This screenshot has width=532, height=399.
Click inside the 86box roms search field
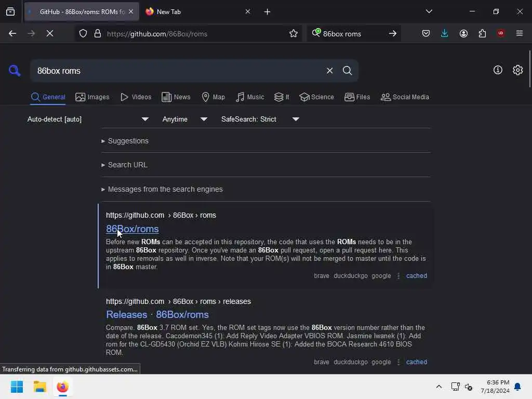point(177,71)
